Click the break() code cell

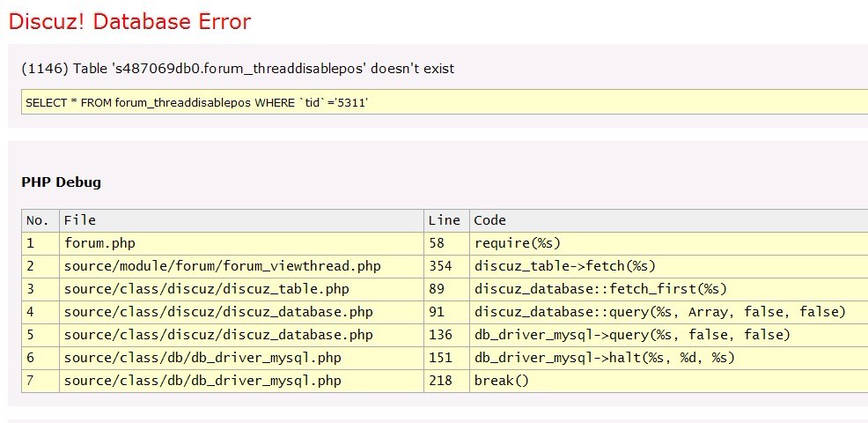point(502,381)
